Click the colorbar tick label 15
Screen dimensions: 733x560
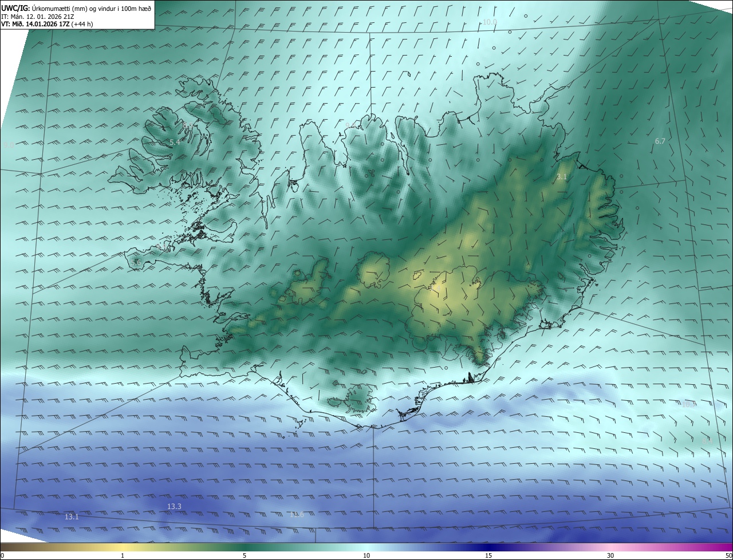pos(488,555)
